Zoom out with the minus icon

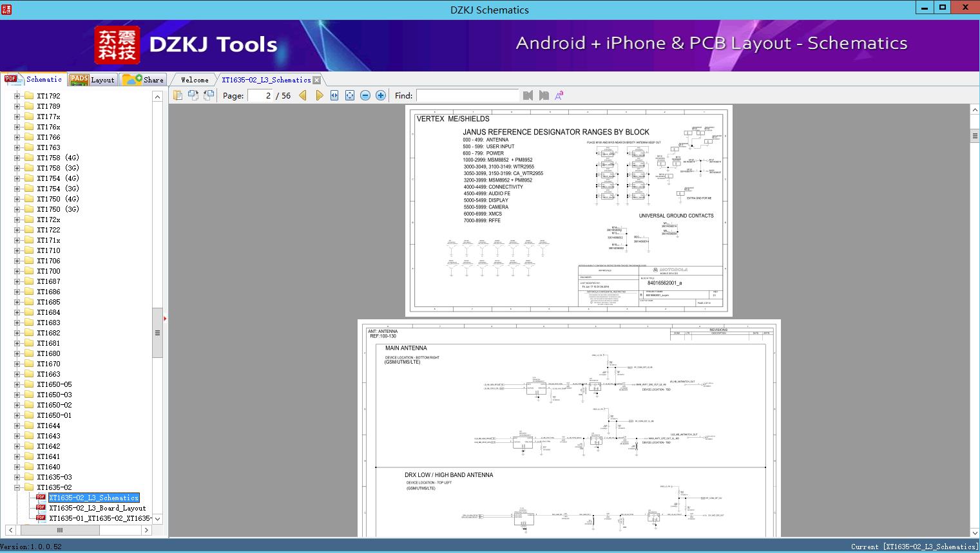[365, 95]
